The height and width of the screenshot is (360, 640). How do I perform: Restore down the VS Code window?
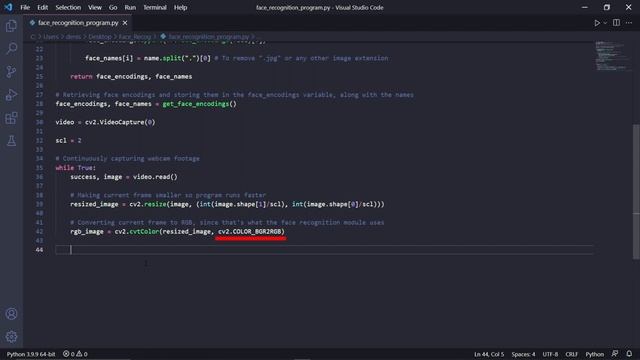607,7
